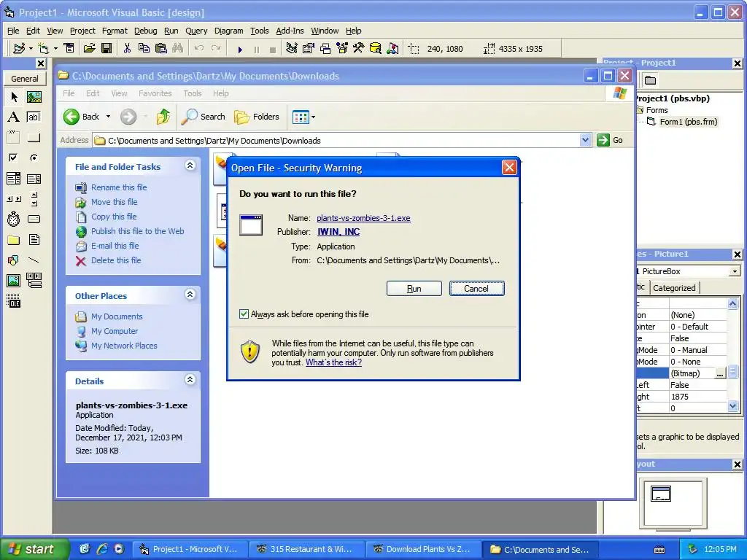Click the Toolbox (hammer and wrench) toolbar icon
Viewport: 747px width, 560px height.
(359, 48)
